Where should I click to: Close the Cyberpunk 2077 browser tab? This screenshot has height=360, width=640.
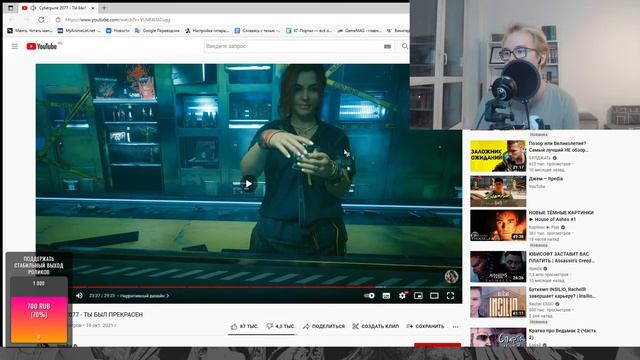point(93,8)
